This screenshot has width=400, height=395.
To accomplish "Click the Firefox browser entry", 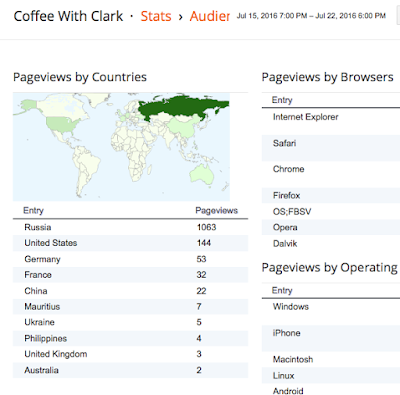I will click(x=287, y=195).
